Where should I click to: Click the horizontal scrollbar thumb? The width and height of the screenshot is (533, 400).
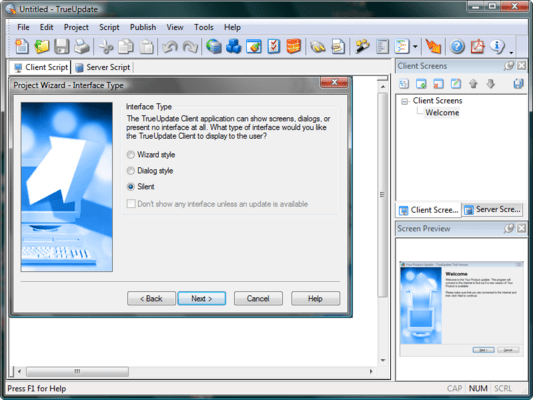(x=78, y=371)
